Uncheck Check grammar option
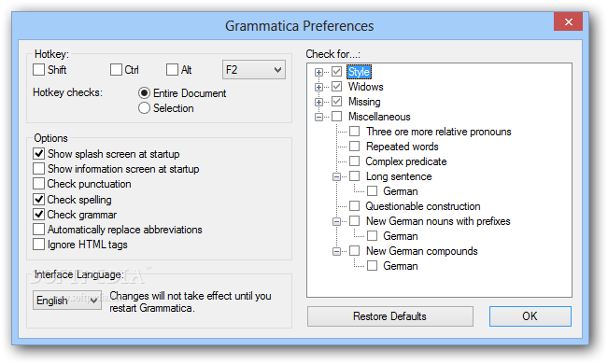The image size is (608, 364). point(38,214)
